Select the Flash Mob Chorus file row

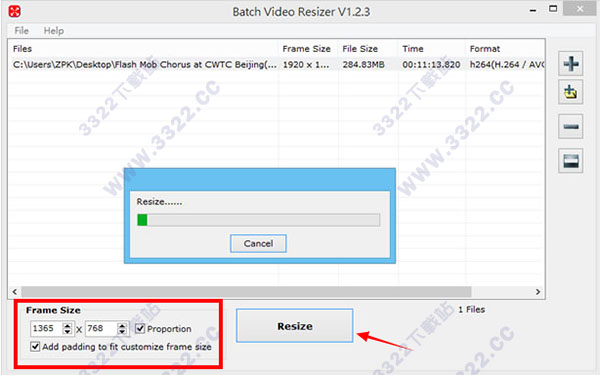click(x=276, y=64)
